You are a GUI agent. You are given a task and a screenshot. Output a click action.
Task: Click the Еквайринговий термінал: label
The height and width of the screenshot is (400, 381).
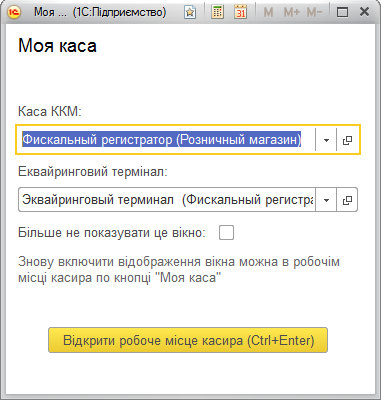[93, 172]
